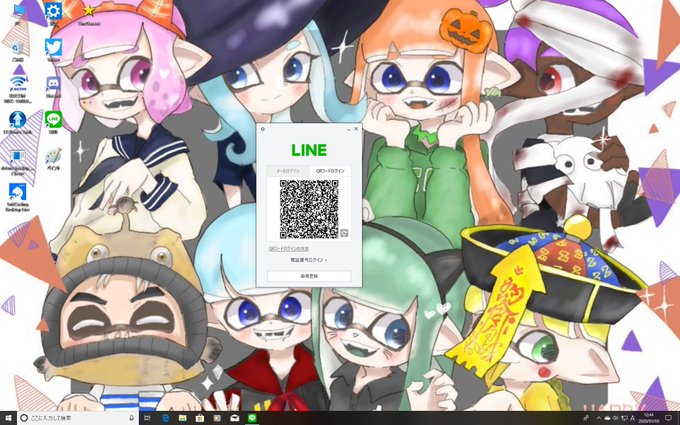Viewport: 680px width, 425px height.
Task: Click the new registration button
Action: tap(309, 276)
